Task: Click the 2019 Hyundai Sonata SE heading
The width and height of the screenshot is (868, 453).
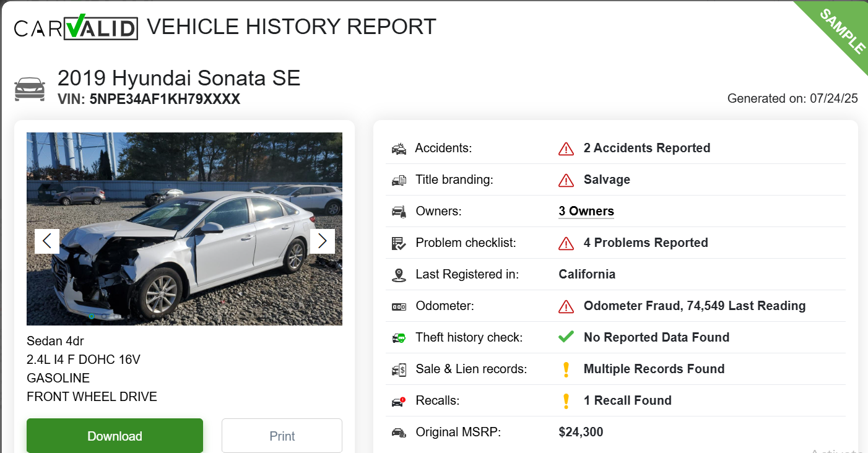Action: click(x=179, y=78)
